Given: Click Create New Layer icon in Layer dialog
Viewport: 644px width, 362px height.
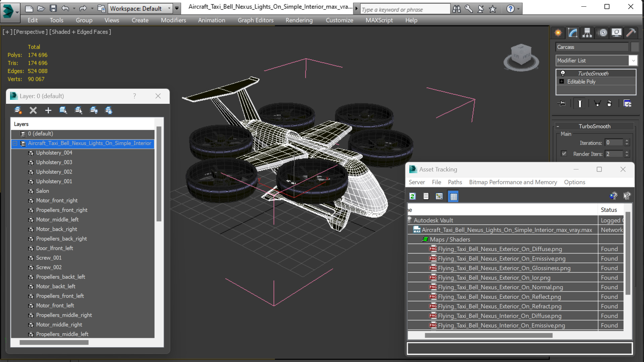Looking at the screenshot, I should [18, 110].
